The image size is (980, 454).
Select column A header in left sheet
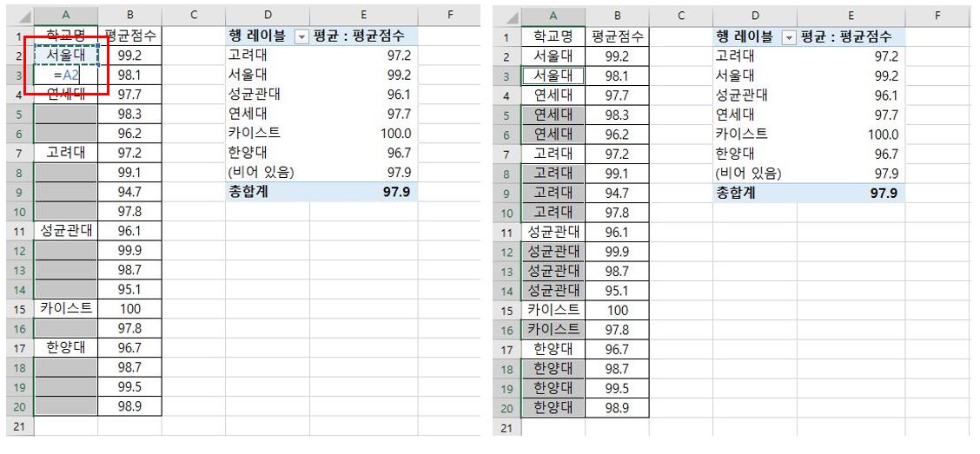(66, 16)
